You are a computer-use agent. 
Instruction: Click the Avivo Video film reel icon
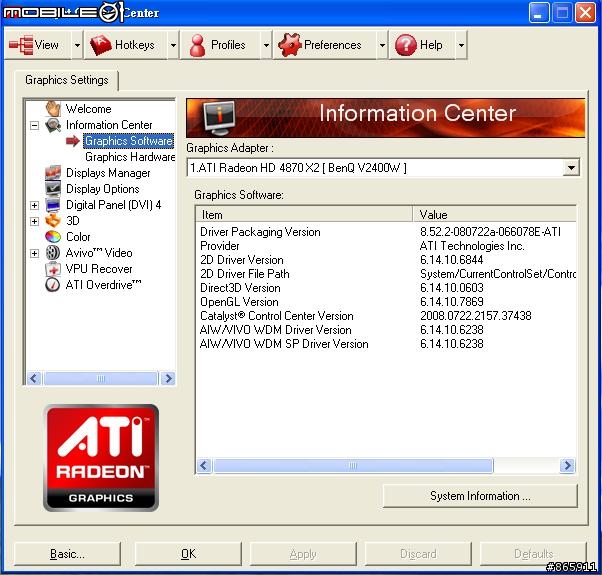[53, 253]
